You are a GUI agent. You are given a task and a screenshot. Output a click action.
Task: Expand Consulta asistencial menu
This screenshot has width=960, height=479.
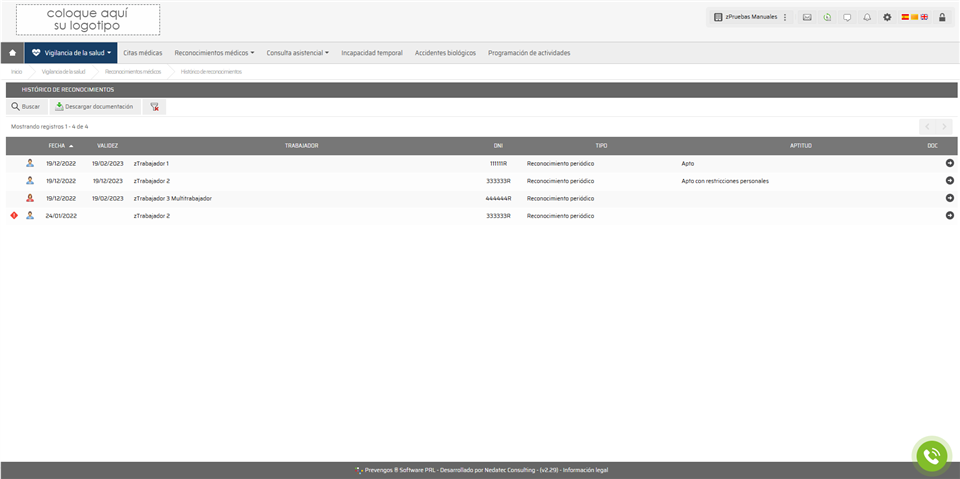click(297, 53)
